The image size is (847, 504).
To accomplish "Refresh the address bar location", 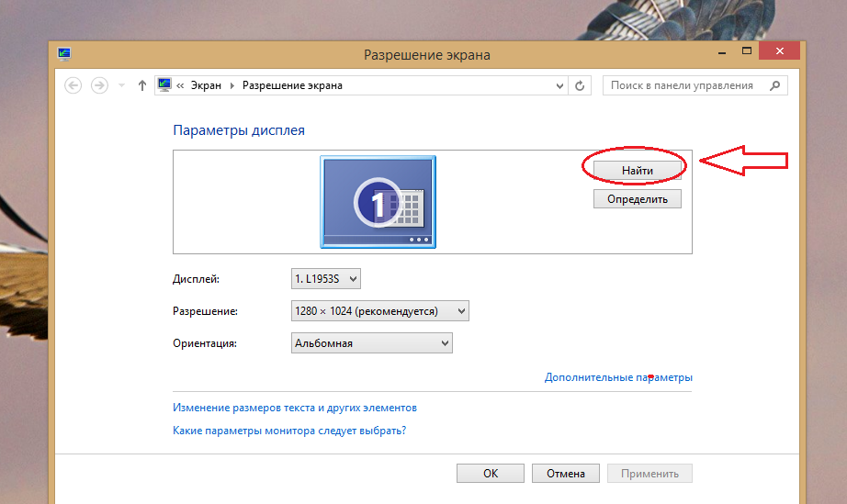I will (x=580, y=85).
